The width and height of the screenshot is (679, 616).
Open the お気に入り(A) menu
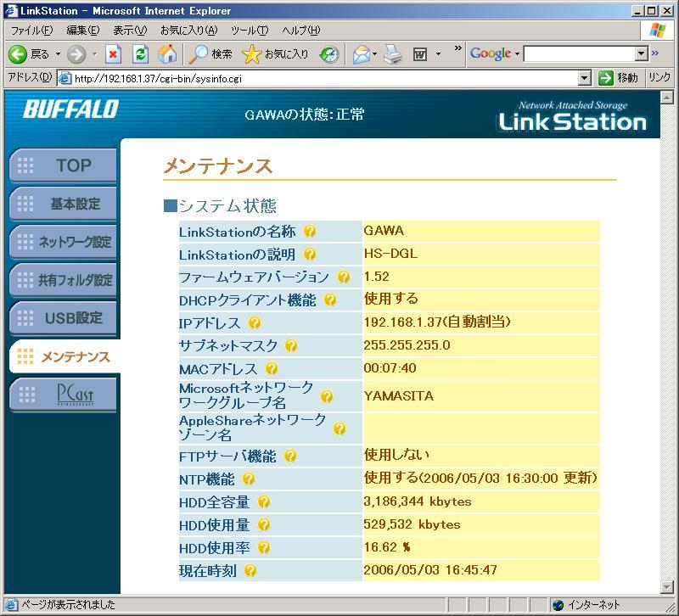[188, 31]
